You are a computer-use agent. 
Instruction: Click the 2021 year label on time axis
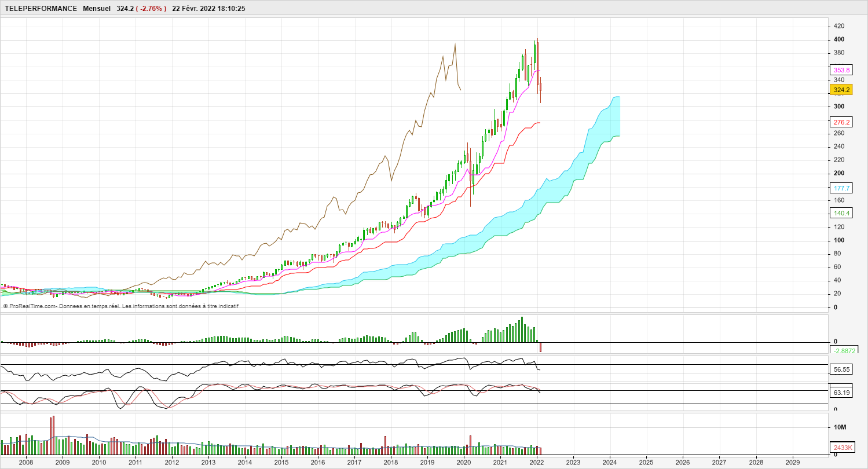(500, 463)
